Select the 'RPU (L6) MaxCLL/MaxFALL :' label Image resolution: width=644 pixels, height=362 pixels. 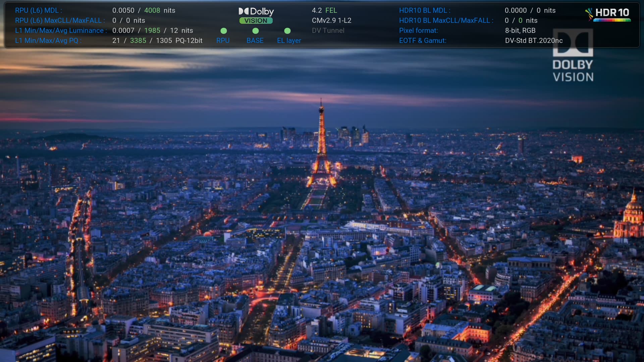pyautogui.click(x=60, y=20)
